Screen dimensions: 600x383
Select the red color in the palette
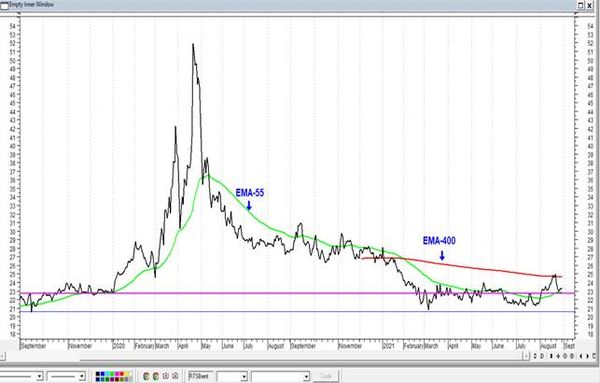[x=121, y=373]
